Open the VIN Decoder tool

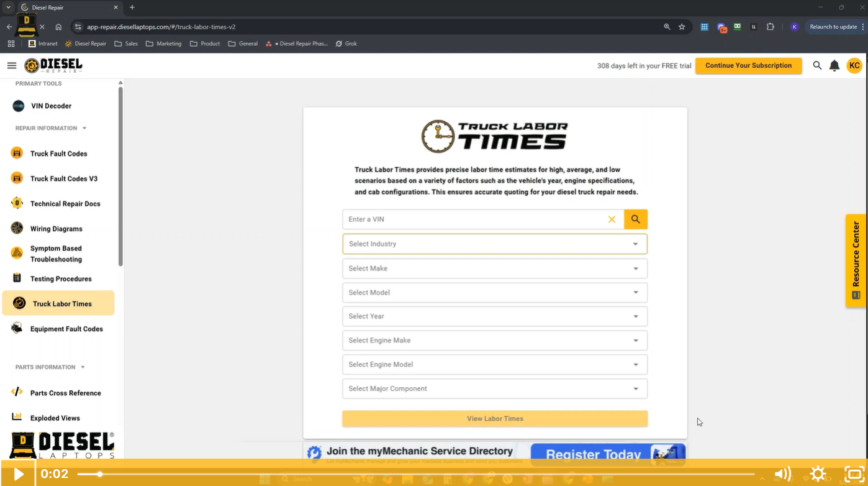tap(51, 106)
